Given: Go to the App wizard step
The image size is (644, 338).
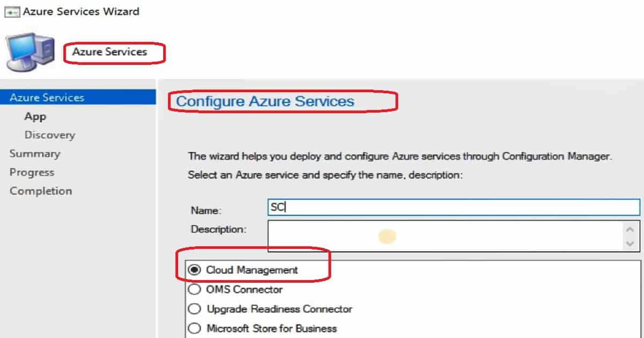Looking at the screenshot, I should click(x=35, y=116).
